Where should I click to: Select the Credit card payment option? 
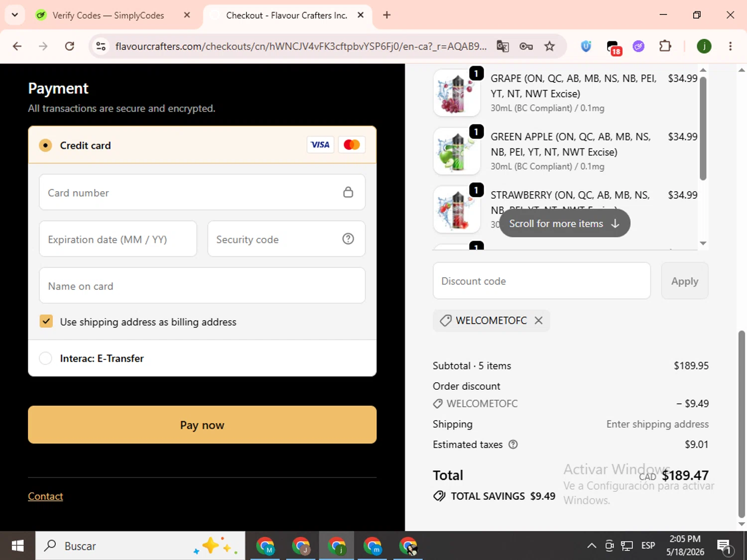45,145
